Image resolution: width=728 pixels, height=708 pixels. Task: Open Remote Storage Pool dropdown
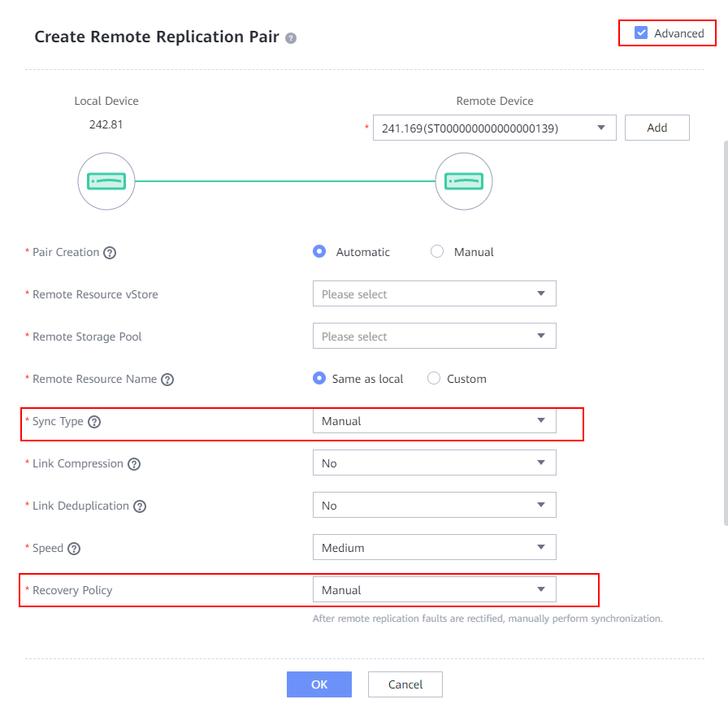[434, 337]
